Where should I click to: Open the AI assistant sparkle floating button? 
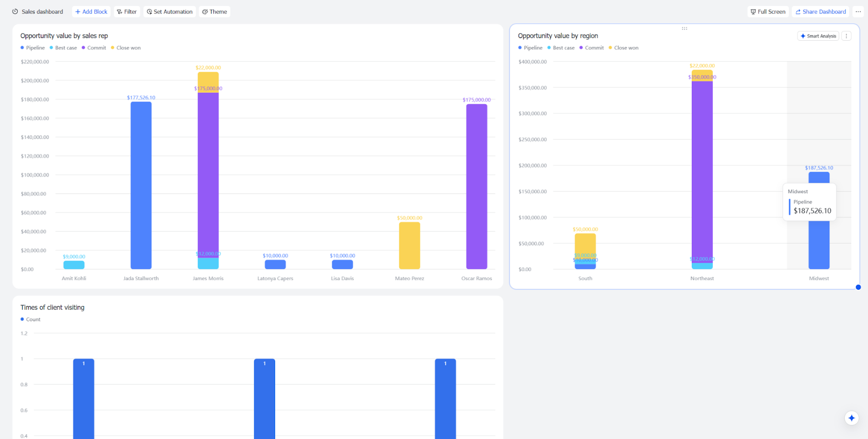pyautogui.click(x=852, y=418)
